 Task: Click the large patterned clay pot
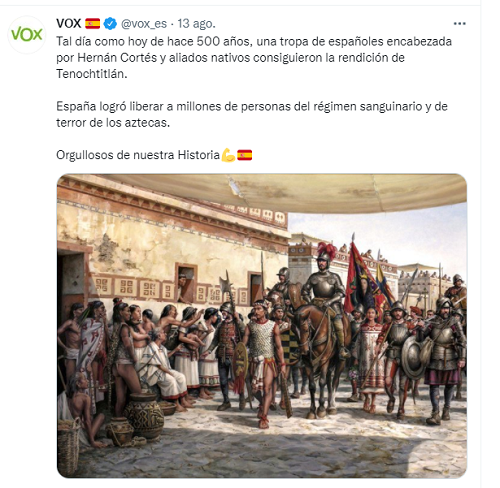pyautogui.click(x=144, y=415)
